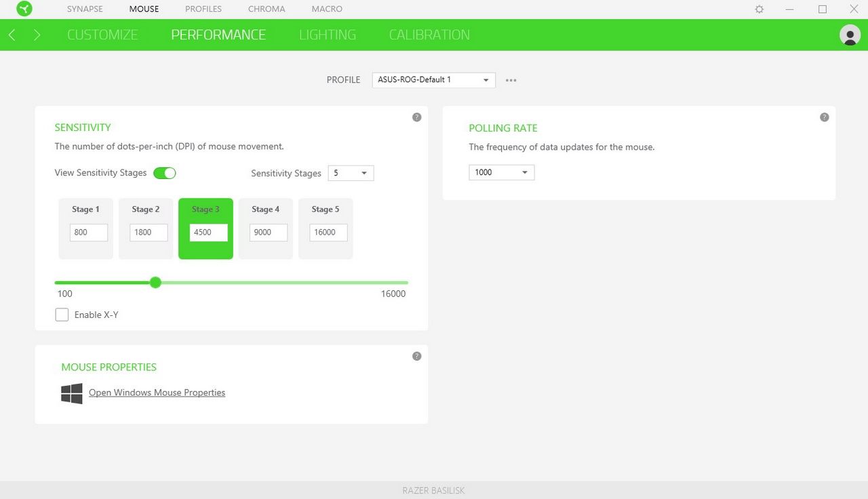Click the Stage 1 800 DPI field
The width and height of the screenshot is (868, 499).
point(89,233)
